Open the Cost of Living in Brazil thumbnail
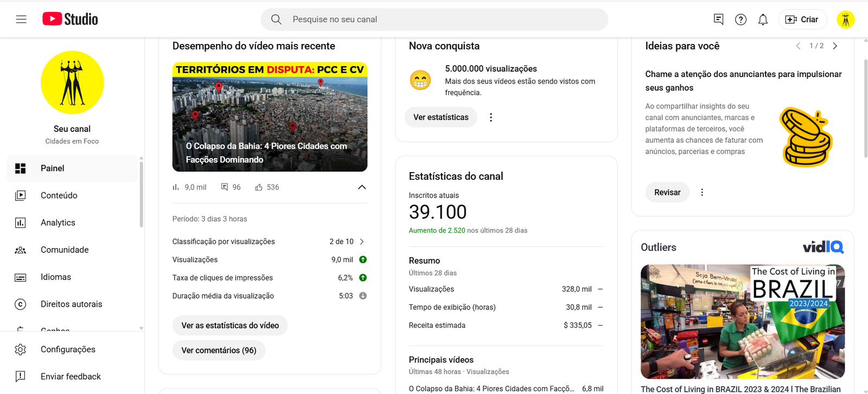Viewport: 868px width, 394px height. tap(743, 321)
